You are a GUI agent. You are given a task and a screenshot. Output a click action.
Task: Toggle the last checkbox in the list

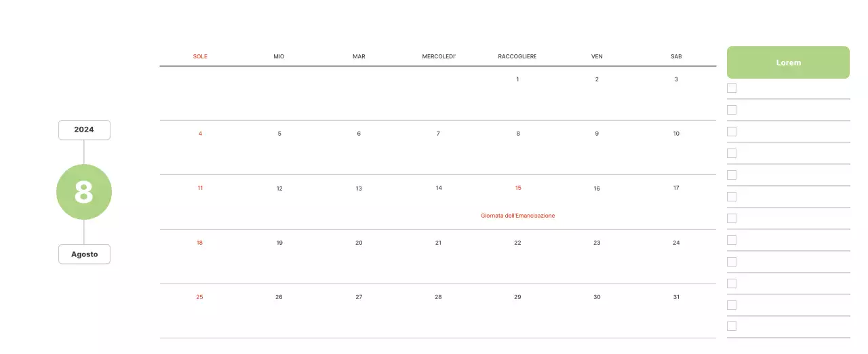[x=732, y=326]
